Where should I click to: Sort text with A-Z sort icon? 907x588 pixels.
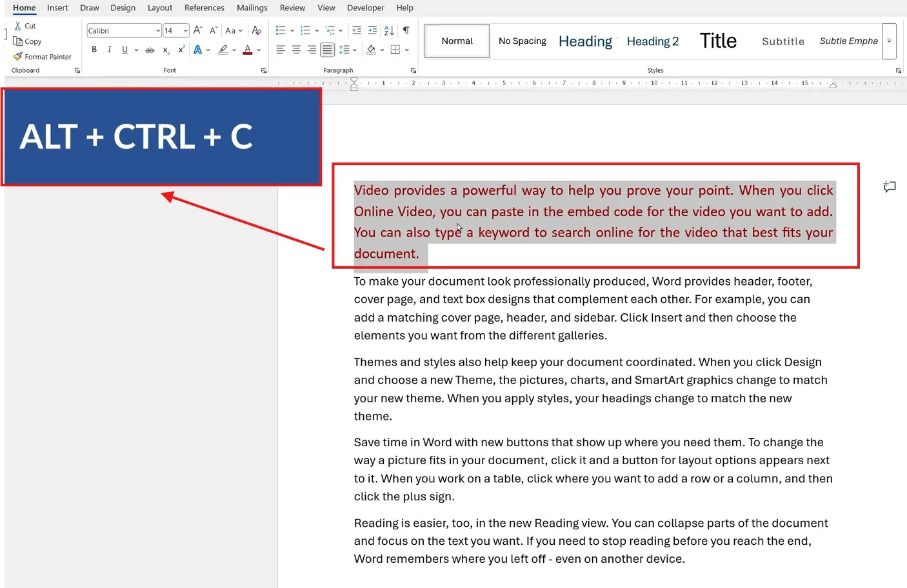click(389, 30)
